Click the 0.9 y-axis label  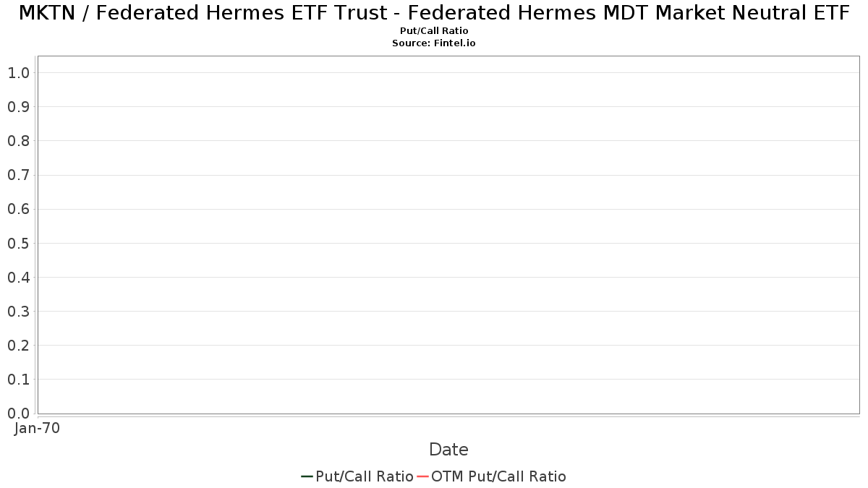click(x=19, y=107)
